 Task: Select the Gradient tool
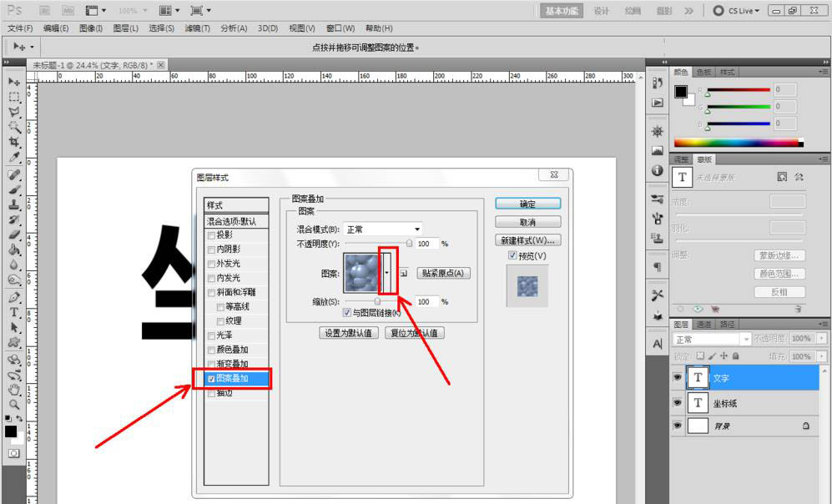click(13, 247)
